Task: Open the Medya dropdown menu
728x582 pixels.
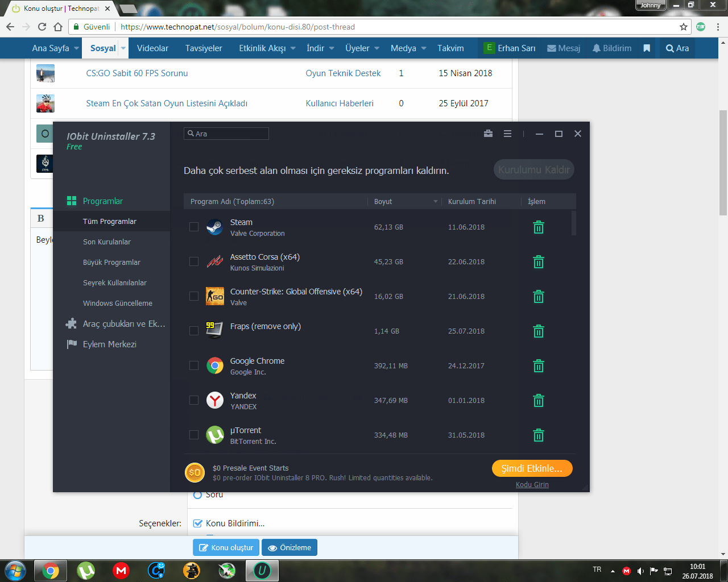Action: [424, 48]
